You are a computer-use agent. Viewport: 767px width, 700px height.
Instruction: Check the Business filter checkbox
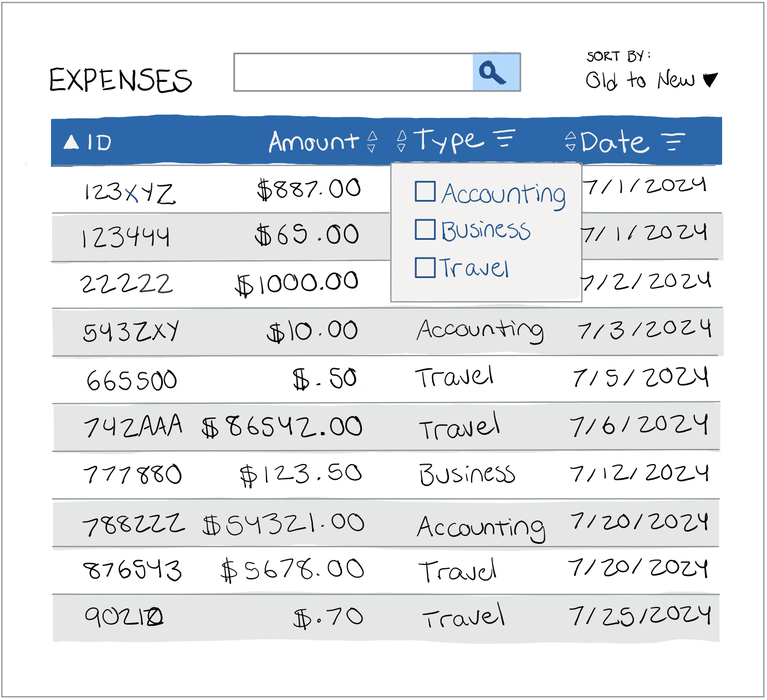[425, 229]
